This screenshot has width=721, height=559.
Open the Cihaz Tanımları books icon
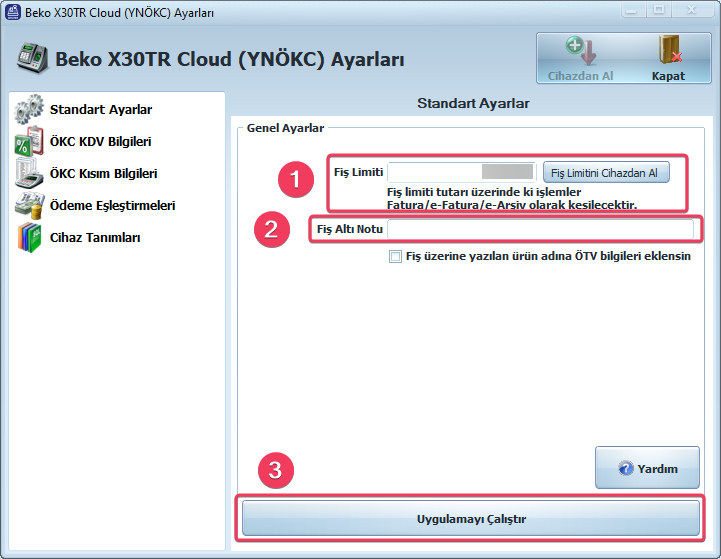[x=29, y=238]
